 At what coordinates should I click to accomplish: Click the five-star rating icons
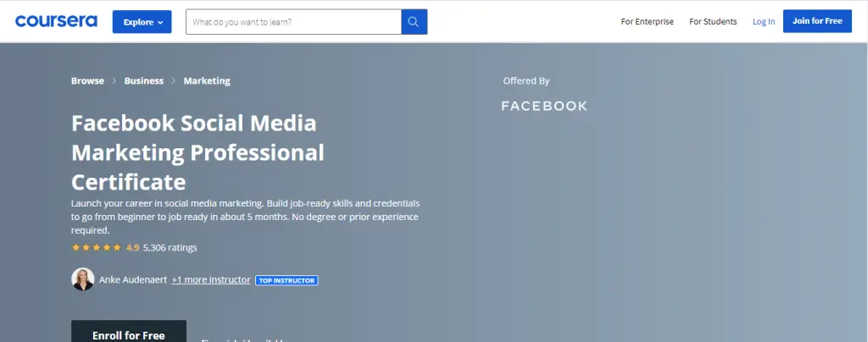97,248
